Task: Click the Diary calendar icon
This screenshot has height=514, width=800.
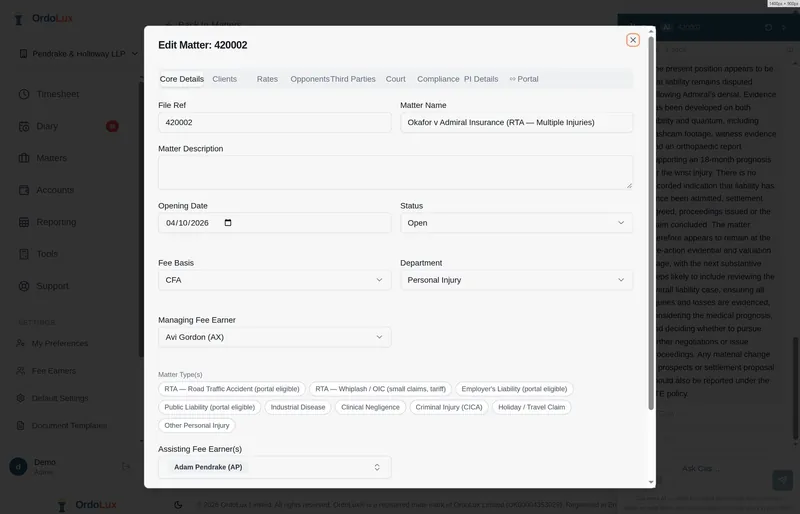Action: pos(24,127)
